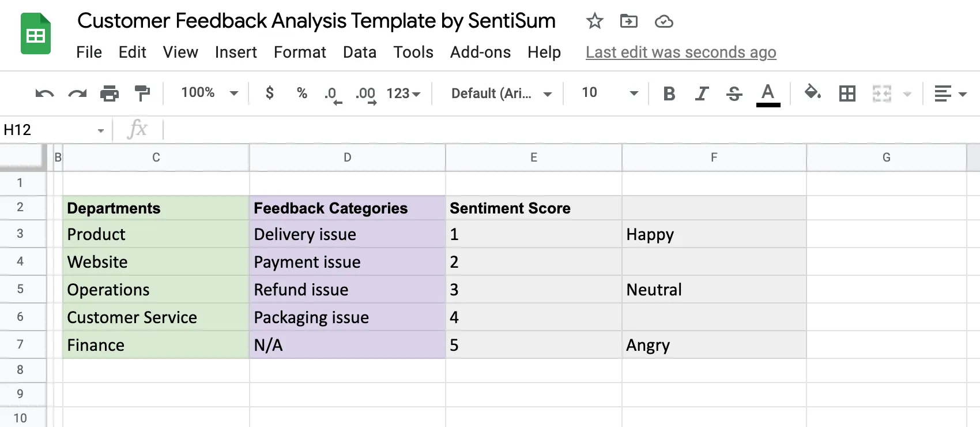Image resolution: width=980 pixels, height=427 pixels.
Task: Format selection as percent
Action: (302, 93)
